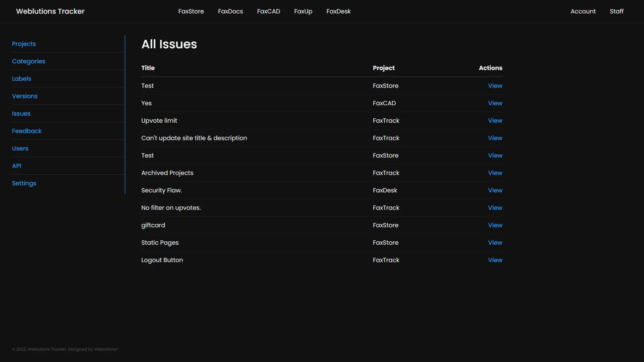Viewport: 644px width, 362px height.
Task: View the 'Upvote limit' issue
Action: coord(495,120)
